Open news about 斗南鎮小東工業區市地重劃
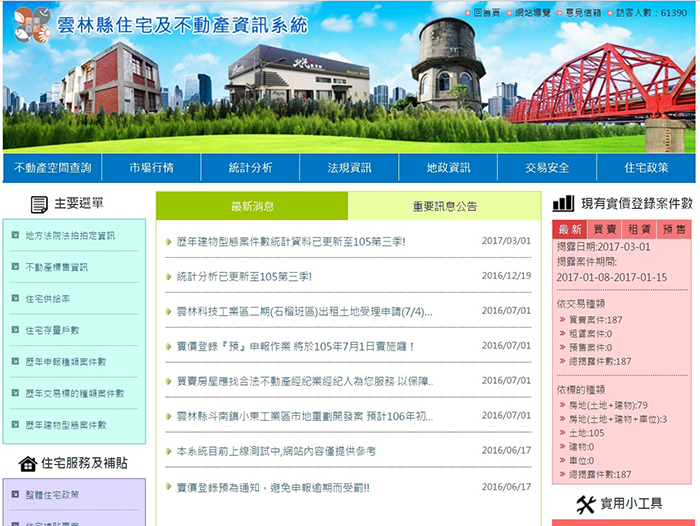The image size is (700, 526). coord(305,416)
